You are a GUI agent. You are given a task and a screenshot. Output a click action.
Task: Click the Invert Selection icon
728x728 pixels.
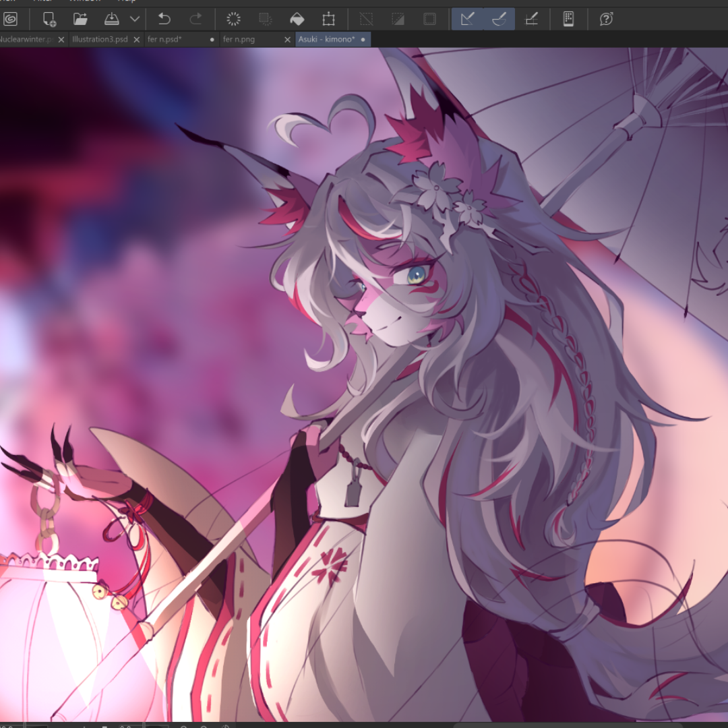tap(398, 19)
